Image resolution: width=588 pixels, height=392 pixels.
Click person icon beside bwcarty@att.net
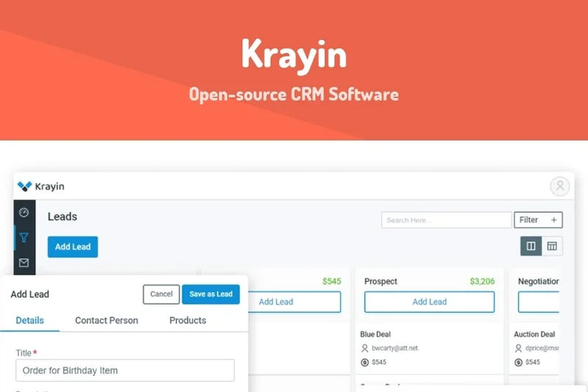pos(365,349)
